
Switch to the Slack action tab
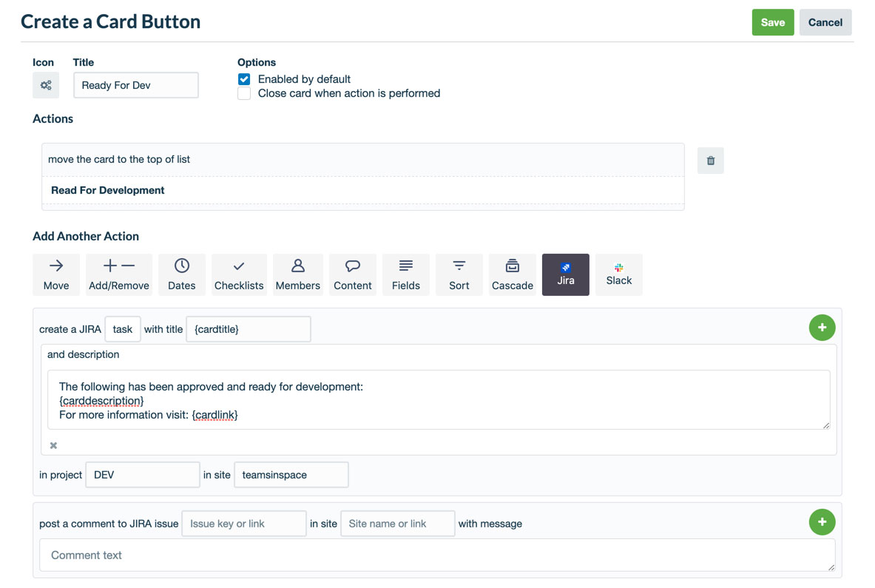point(618,274)
